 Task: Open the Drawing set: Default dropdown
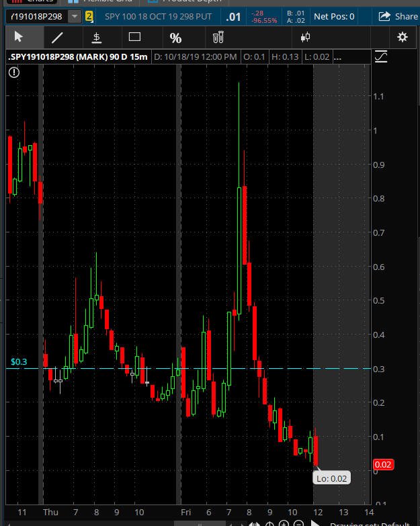[370, 524]
